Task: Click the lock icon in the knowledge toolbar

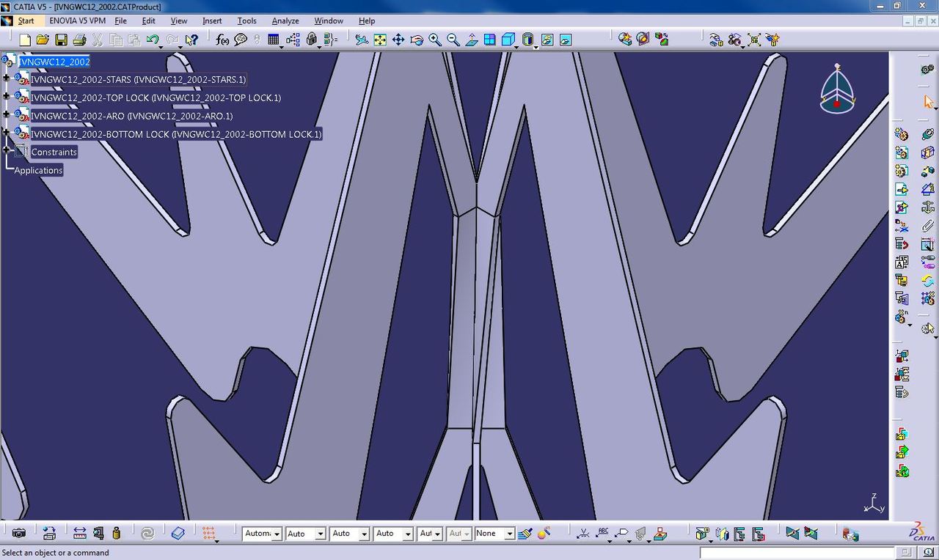Action: 311,40
